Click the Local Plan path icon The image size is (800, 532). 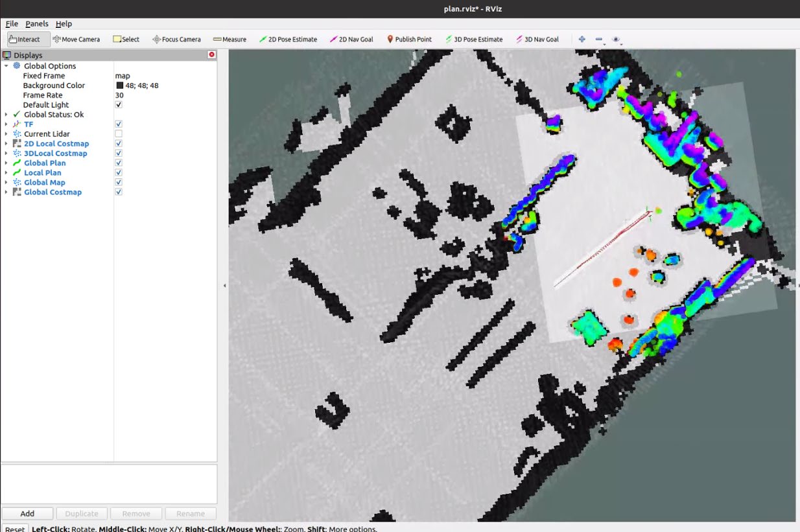pyautogui.click(x=17, y=173)
